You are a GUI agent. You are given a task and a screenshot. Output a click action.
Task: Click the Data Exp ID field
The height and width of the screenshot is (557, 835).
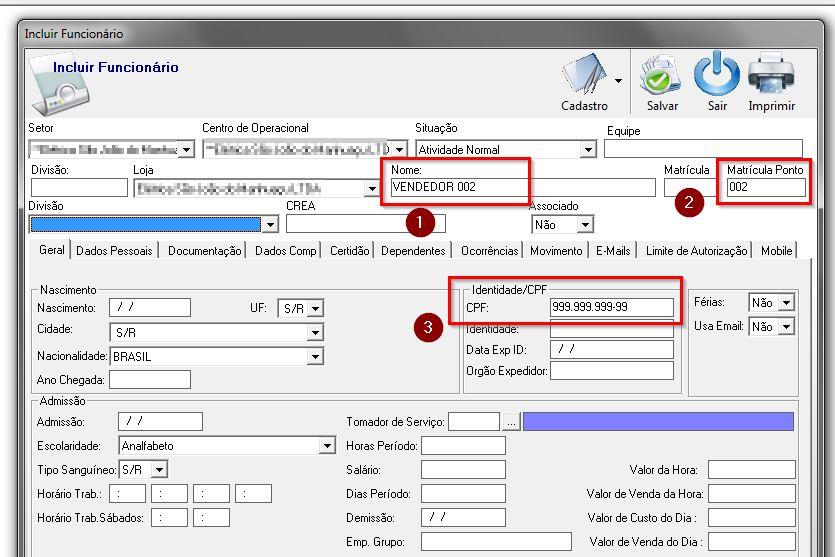point(612,349)
